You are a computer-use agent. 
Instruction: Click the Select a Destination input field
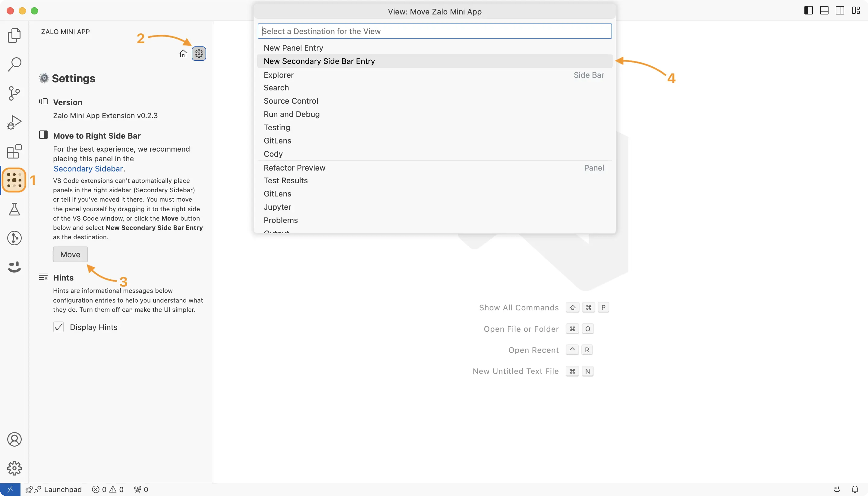[434, 31]
